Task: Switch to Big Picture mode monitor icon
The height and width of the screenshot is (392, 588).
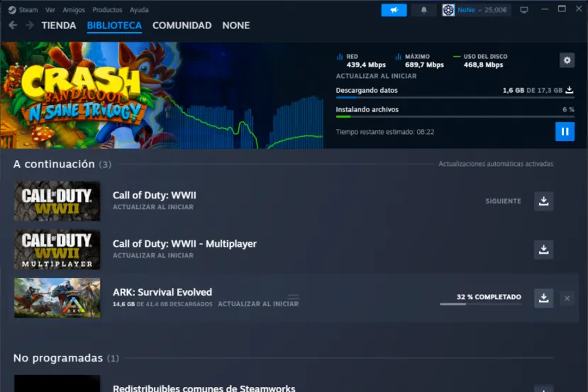Action: pos(524,10)
